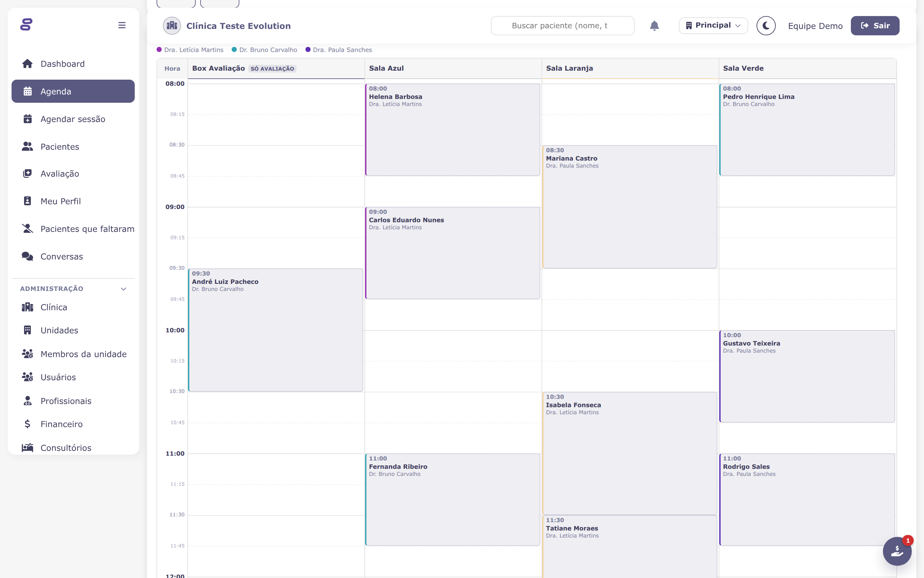Open Avaliação menu item
The image size is (924, 578).
click(x=73, y=173)
